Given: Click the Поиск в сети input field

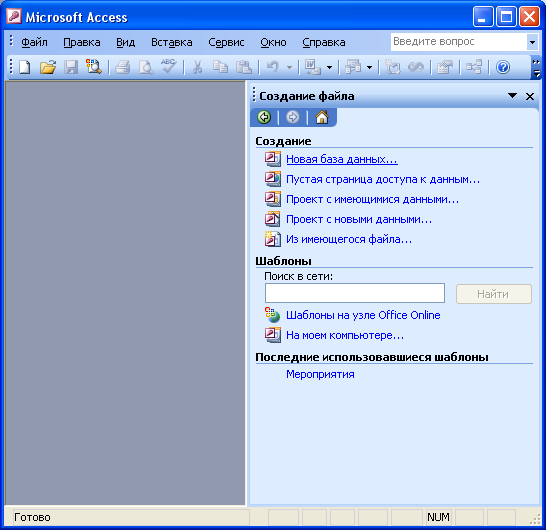Looking at the screenshot, I should pos(355,293).
